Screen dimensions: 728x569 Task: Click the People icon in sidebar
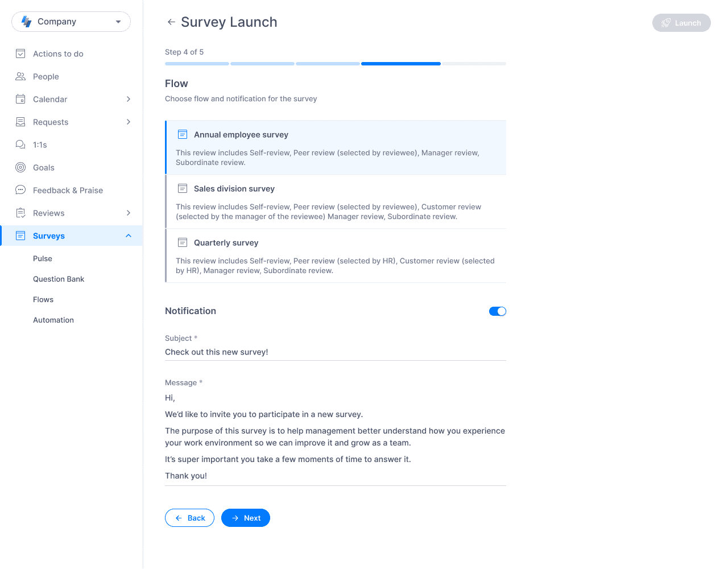click(x=20, y=76)
